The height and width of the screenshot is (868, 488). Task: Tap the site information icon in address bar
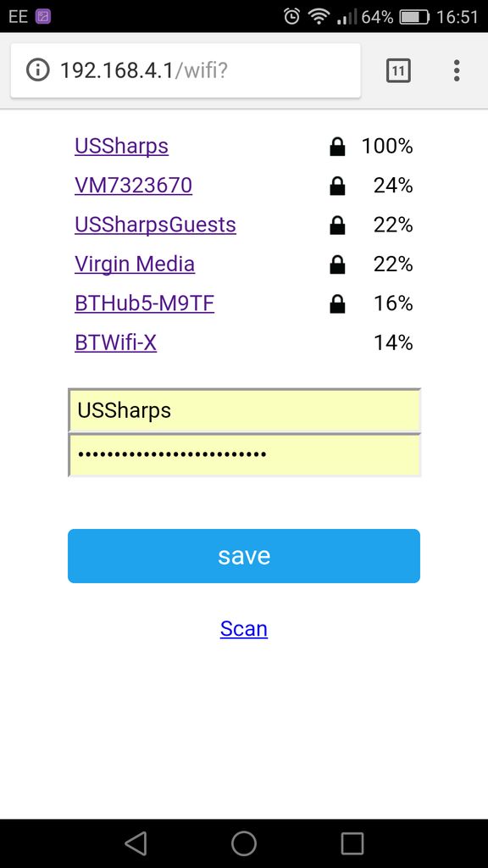tap(38, 70)
